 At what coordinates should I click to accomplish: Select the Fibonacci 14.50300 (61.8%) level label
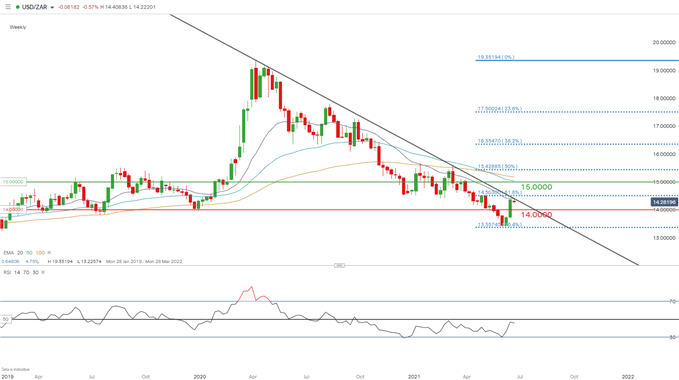500,193
